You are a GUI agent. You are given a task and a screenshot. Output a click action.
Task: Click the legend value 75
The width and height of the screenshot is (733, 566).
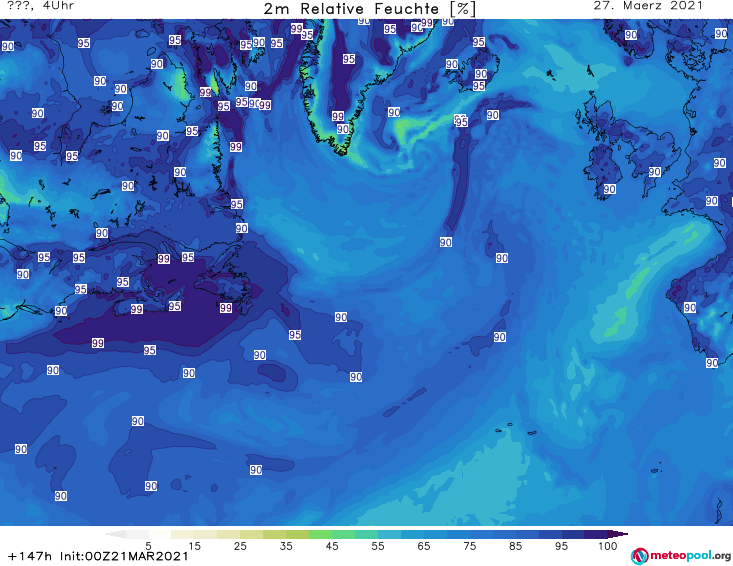470,546
